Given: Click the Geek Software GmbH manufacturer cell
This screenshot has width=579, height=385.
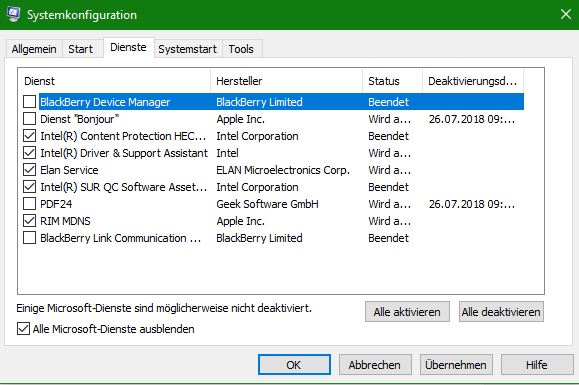Looking at the screenshot, I should click(267, 204).
